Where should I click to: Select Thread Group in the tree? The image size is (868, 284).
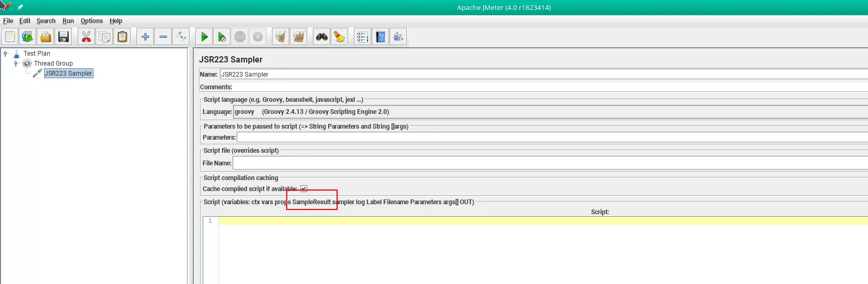pos(53,64)
